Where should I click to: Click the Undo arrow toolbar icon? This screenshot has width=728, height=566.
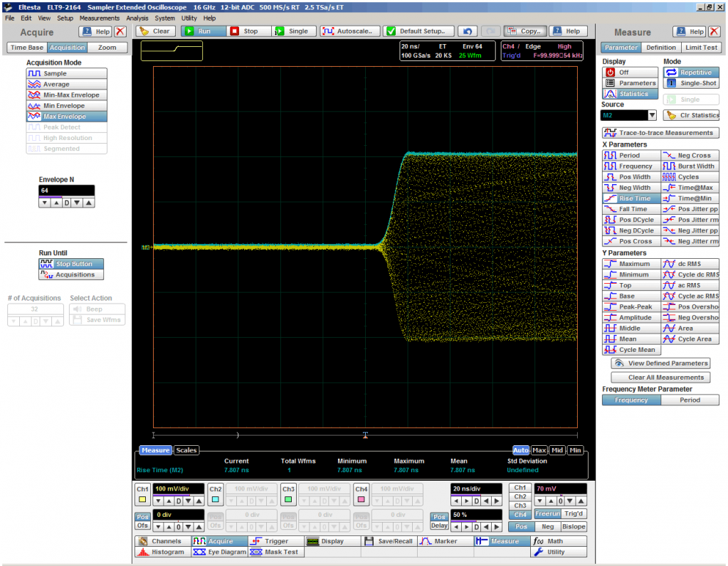coord(467,31)
